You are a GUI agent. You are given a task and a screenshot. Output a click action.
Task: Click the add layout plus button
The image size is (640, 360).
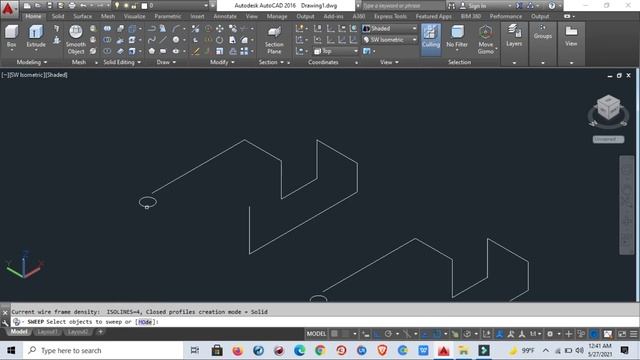click(x=100, y=332)
